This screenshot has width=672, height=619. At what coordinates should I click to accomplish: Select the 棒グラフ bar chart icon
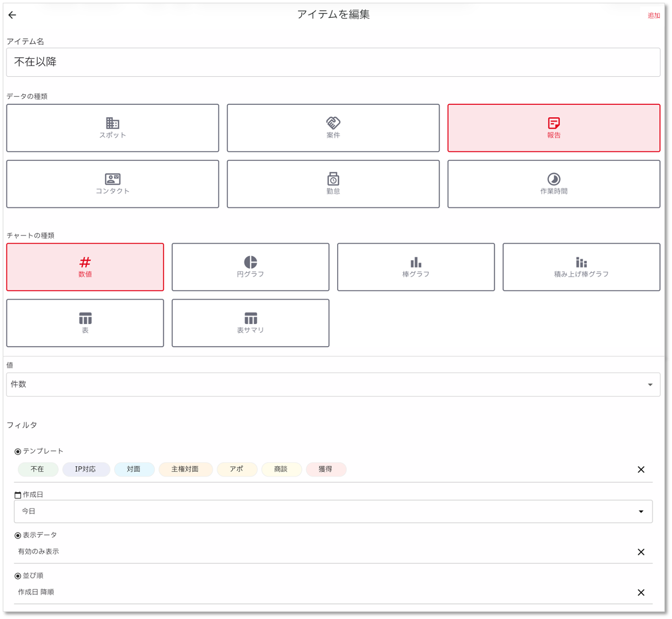[x=415, y=263]
